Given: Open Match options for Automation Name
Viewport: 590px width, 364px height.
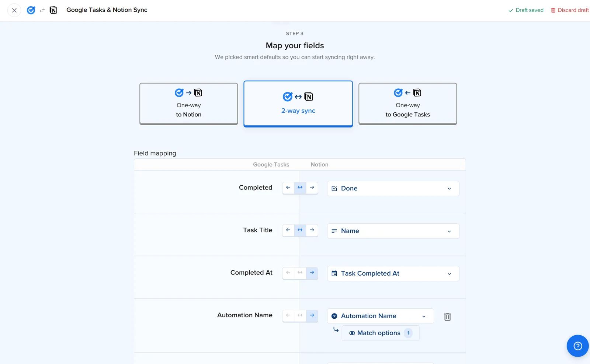Looking at the screenshot, I should pos(381,333).
